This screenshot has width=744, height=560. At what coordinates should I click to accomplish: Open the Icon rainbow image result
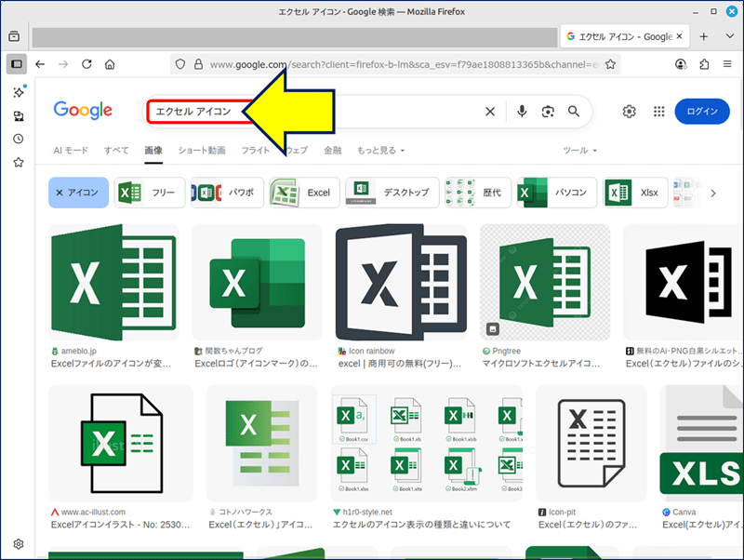[401, 282]
